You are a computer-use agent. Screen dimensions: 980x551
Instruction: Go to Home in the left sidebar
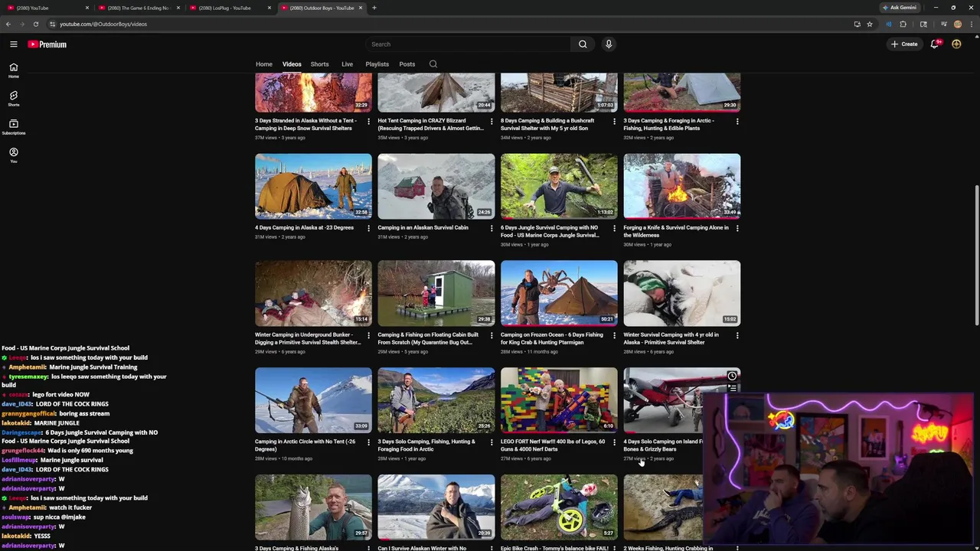tap(13, 70)
